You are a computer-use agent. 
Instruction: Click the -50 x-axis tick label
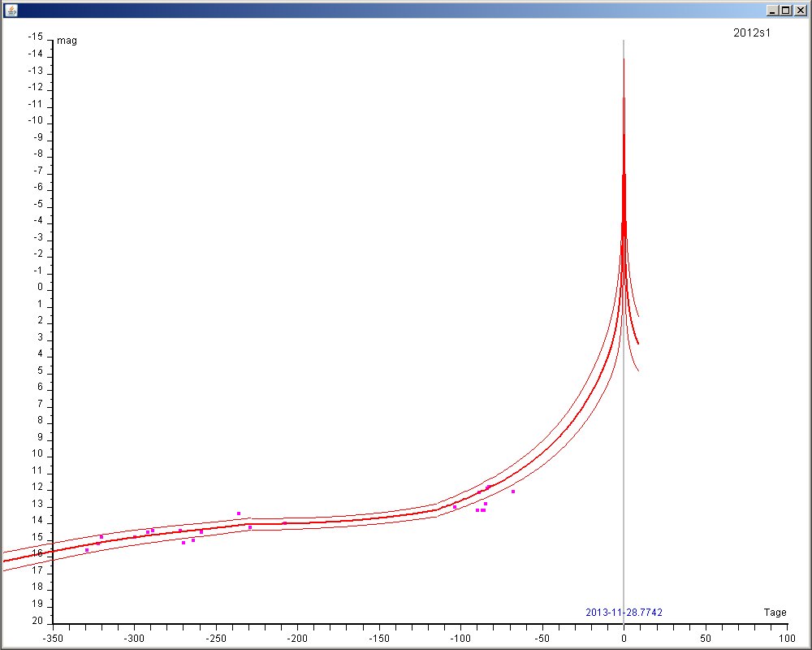click(542, 639)
